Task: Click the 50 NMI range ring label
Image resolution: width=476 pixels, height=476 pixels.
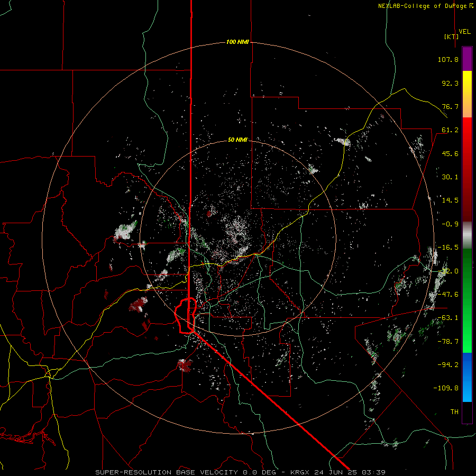Action: pos(237,140)
